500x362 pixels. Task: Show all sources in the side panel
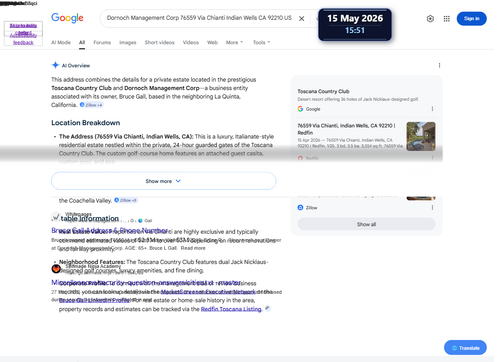tap(366, 224)
